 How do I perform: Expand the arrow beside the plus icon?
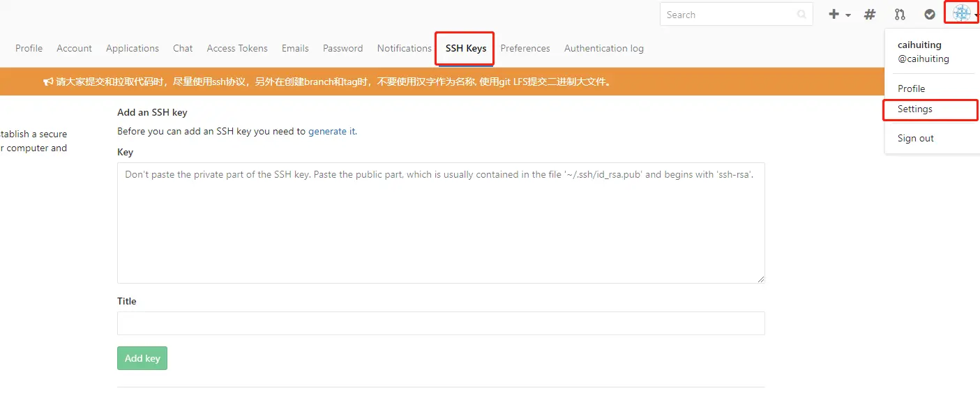coord(848,15)
